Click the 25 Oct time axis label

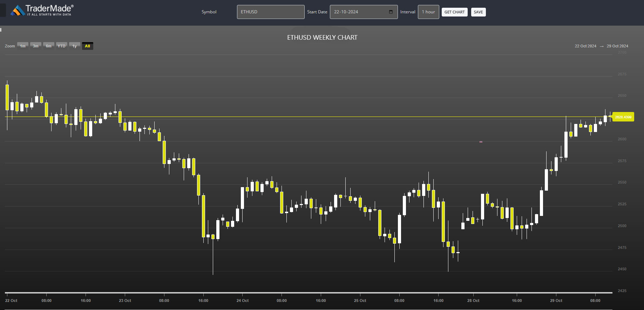[360, 301]
